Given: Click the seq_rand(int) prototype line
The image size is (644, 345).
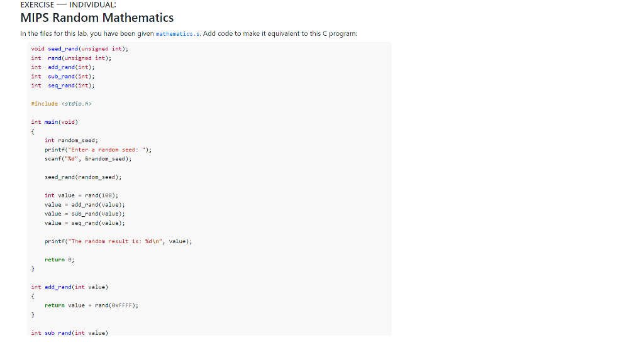Looking at the screenshot, I should (x=63, y=85).
